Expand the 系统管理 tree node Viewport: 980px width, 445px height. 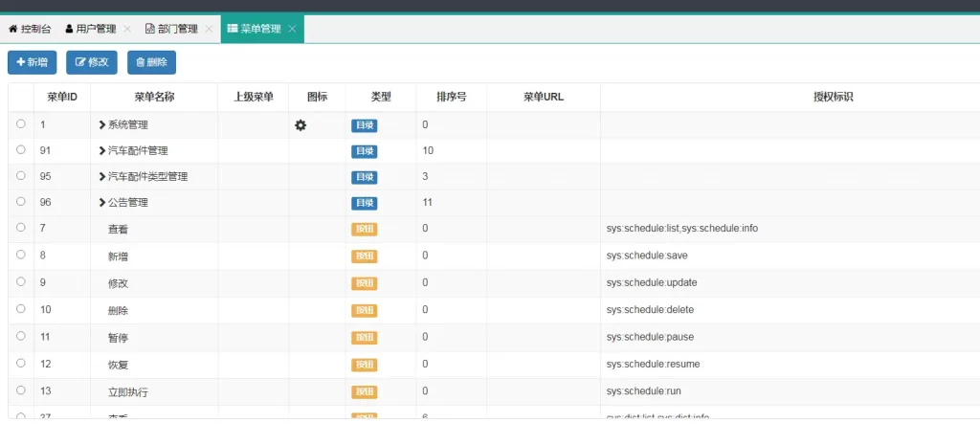coord(102,125)
